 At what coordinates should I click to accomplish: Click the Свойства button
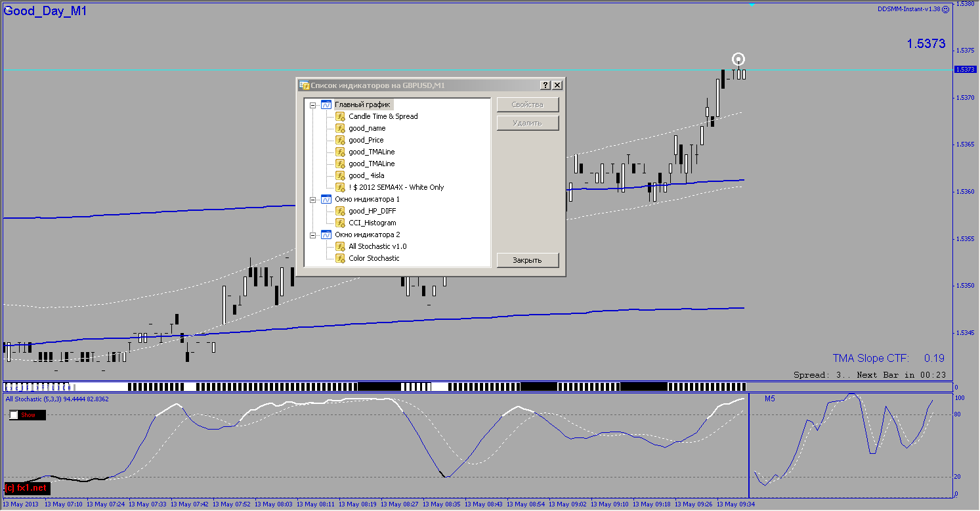(528, 104)
